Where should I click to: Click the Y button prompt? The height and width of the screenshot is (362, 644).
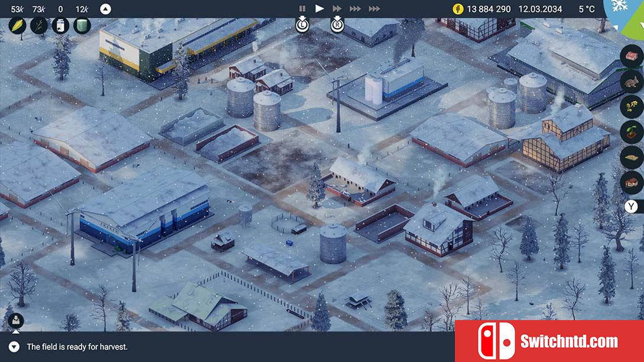click(631, 206)
